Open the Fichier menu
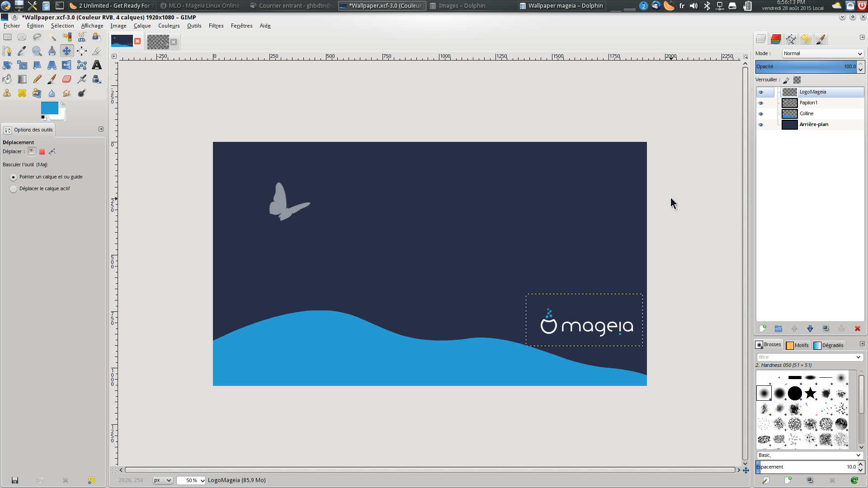 [12, 26]
